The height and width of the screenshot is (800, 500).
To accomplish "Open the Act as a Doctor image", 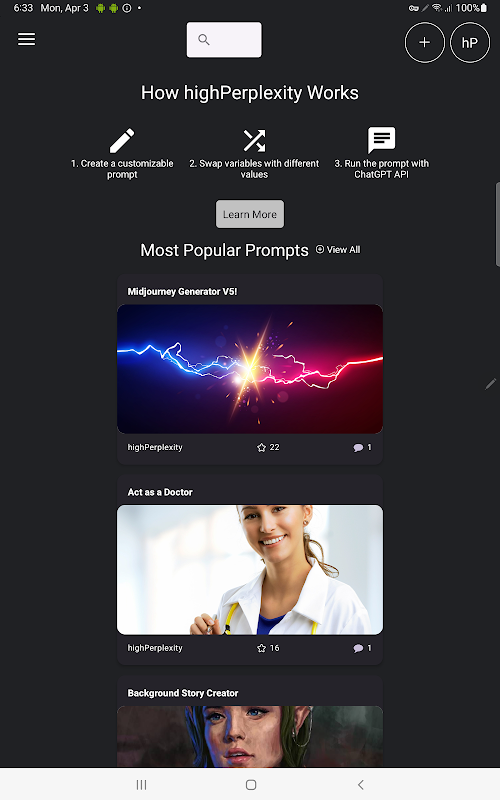I will click(x=250, y=570).
